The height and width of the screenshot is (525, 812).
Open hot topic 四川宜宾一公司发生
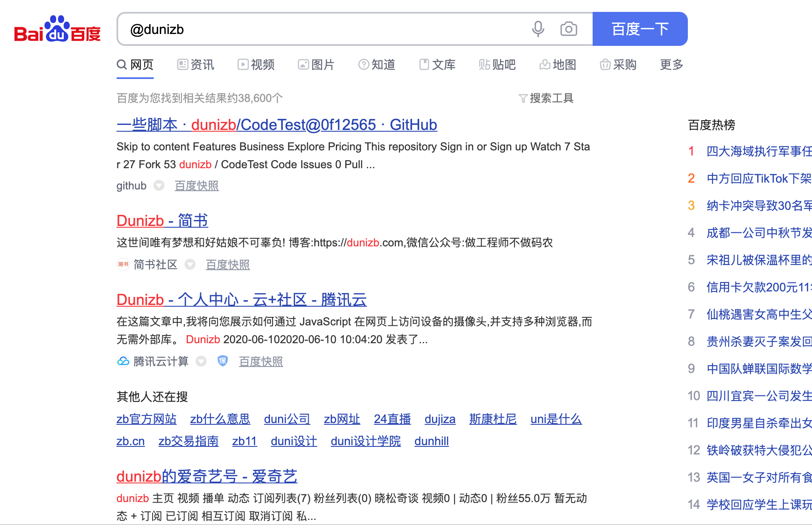tap(759, 396)
